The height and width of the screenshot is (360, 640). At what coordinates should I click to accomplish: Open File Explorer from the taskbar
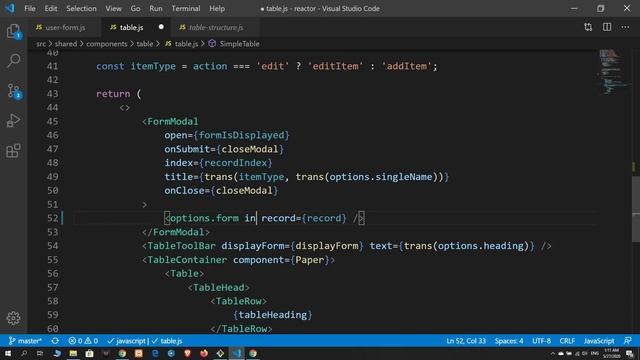(x=73, y=353)
